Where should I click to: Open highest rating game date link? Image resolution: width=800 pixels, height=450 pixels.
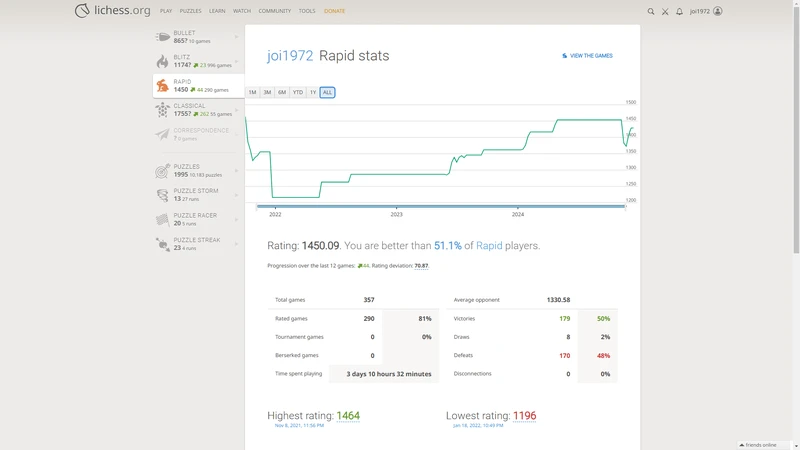tap(298, 425)
